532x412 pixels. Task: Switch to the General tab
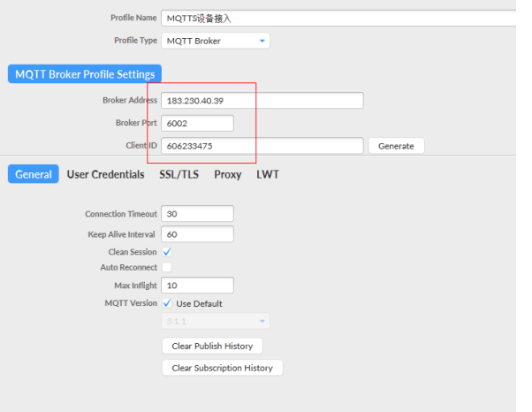(34, 174)
